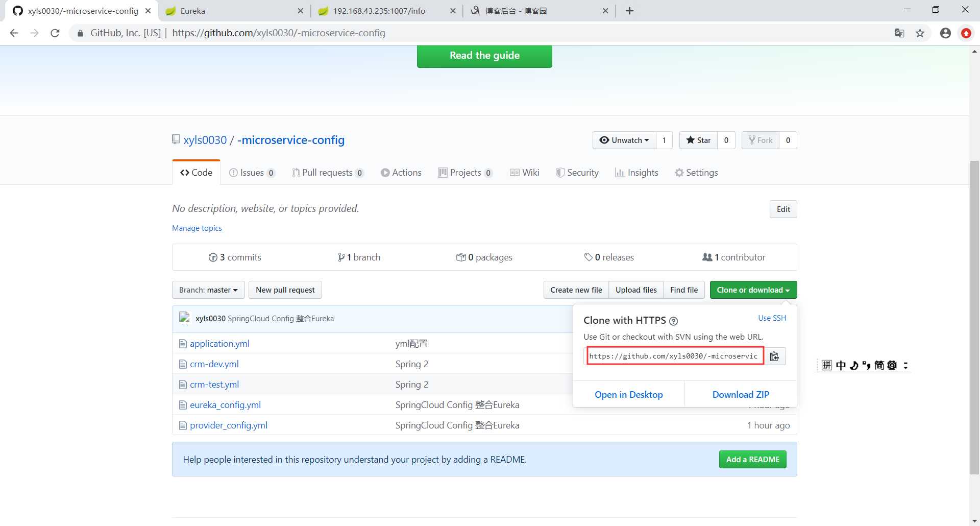Star this repository
Image resolution: width=980 pixels, height=526 pixels.
[698, 140]
